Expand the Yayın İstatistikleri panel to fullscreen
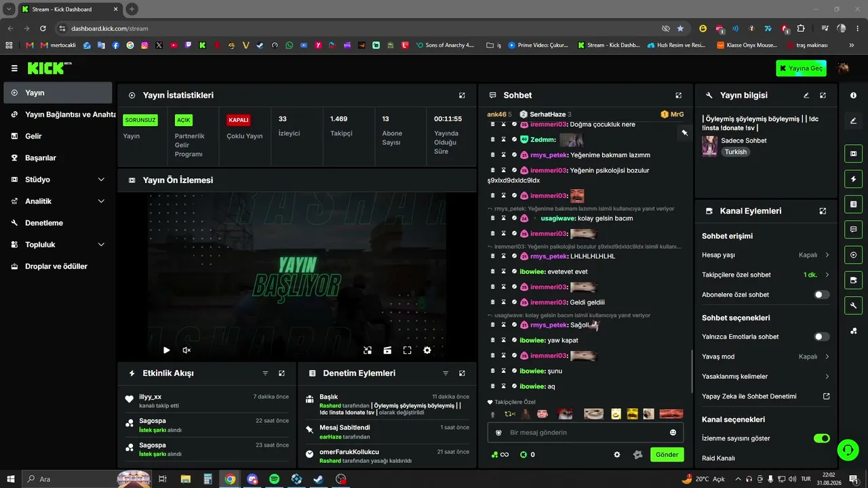Screen dimensions: 868x488 tap(462, 96)
